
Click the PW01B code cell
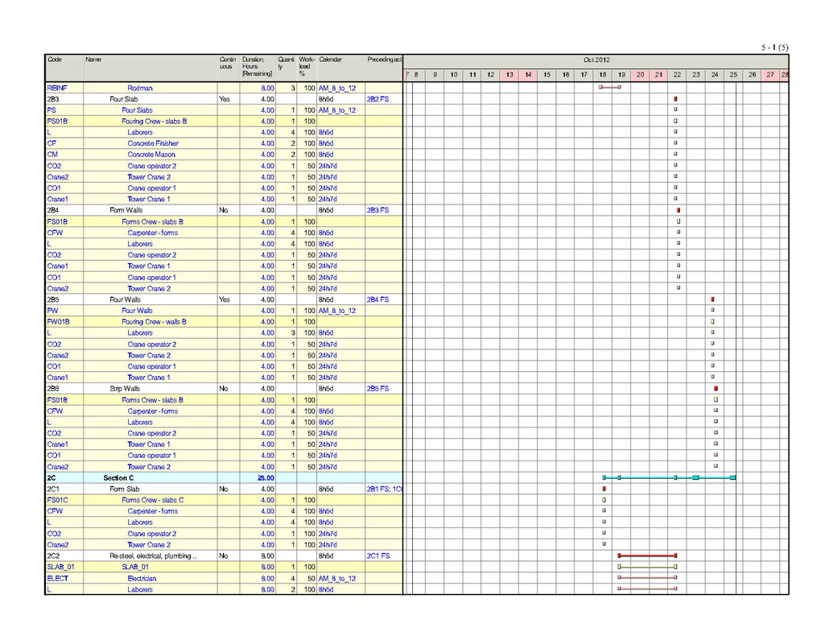click(64, 322)
